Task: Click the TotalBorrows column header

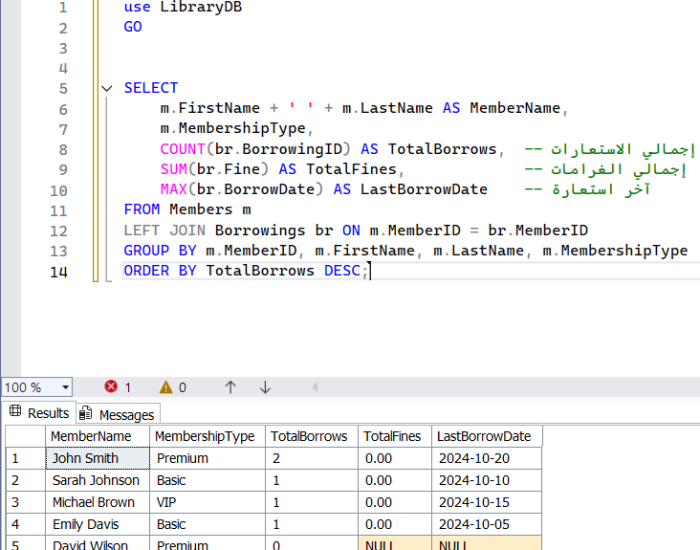Action: click(x=309, y=436)
